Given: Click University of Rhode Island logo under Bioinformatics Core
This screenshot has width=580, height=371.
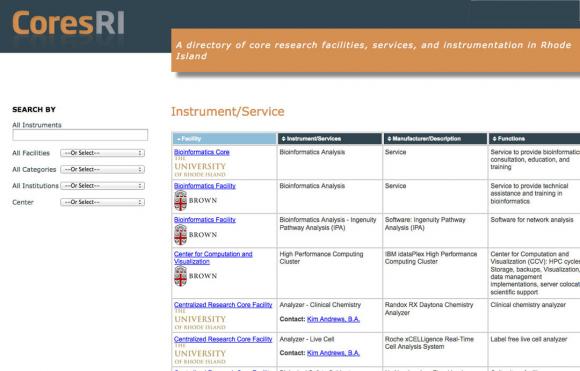Looking at the screenshot, I should pyautogui.click(x=200, y=167).
